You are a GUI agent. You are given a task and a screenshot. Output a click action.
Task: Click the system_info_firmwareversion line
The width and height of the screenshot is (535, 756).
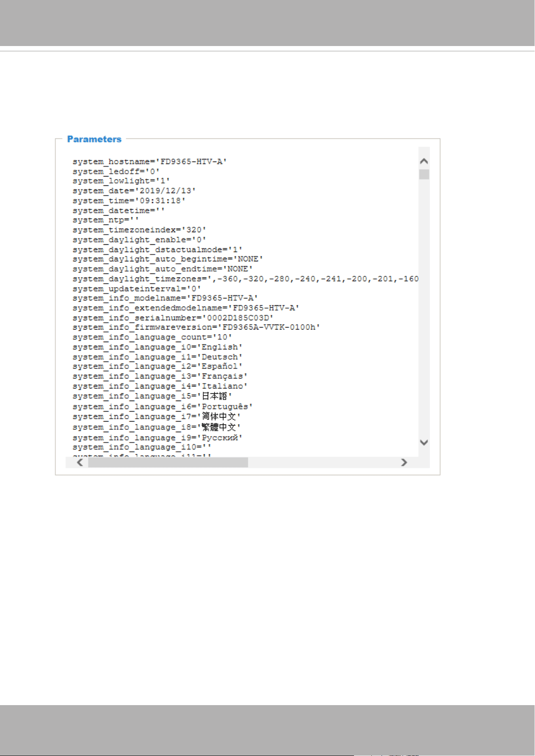point(196,328)
